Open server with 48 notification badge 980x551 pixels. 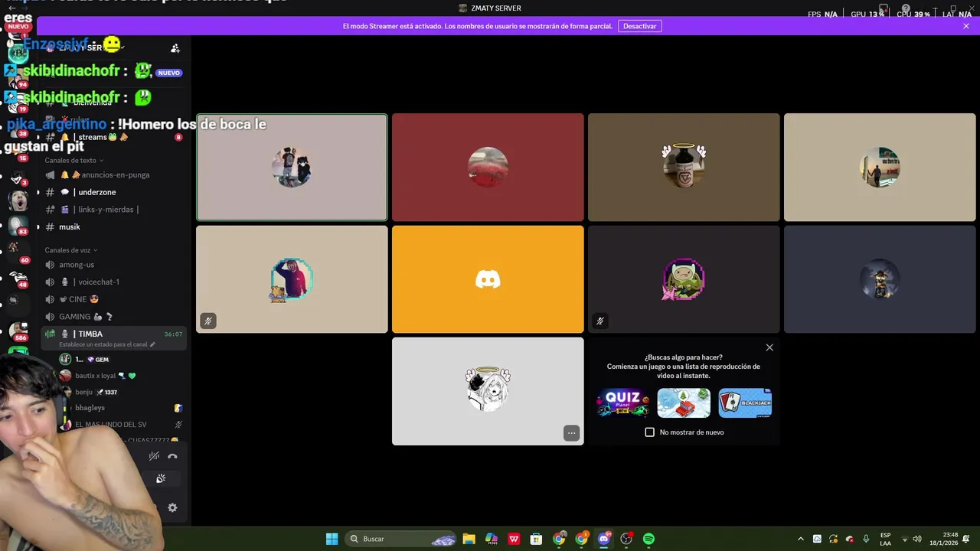(18, 278)
